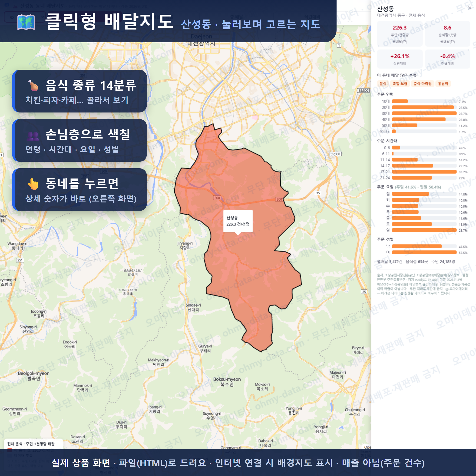Click the Gurye-ri 구레리 map label
Image resolution: width=476 pixels, height=476 pixels.
pyautogui.click(x=205, y=348)
